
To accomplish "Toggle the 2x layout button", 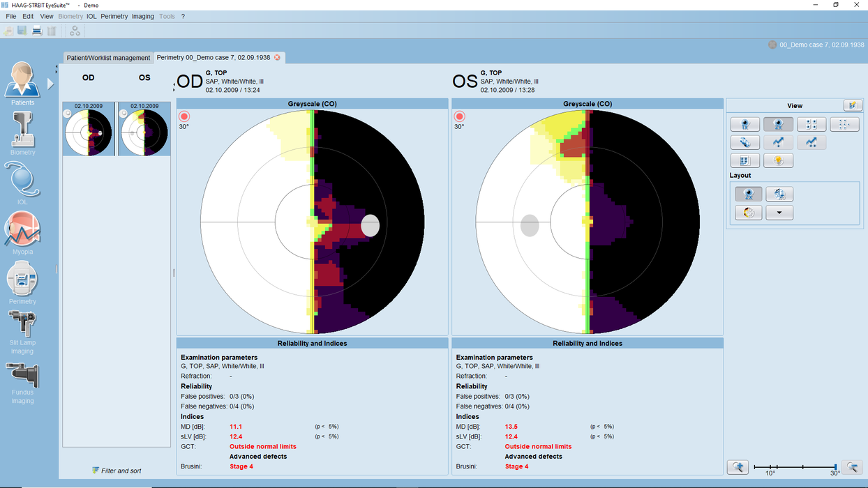I will pyautogui.click(x=748, y=195).
